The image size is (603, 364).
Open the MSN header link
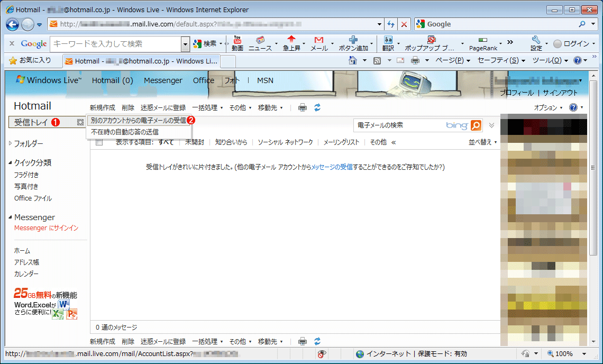(266, 80)
